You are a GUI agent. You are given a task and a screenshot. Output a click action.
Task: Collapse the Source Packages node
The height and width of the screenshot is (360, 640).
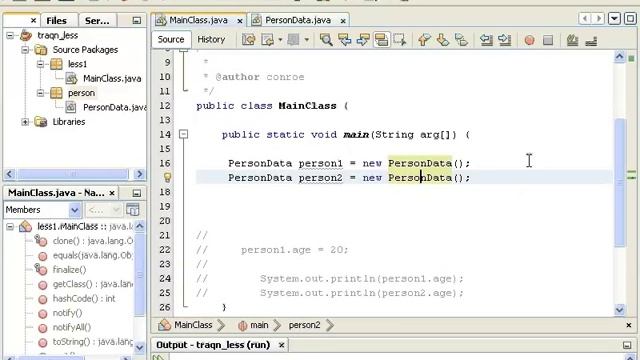pyautogui.click(x=25, y=50)
